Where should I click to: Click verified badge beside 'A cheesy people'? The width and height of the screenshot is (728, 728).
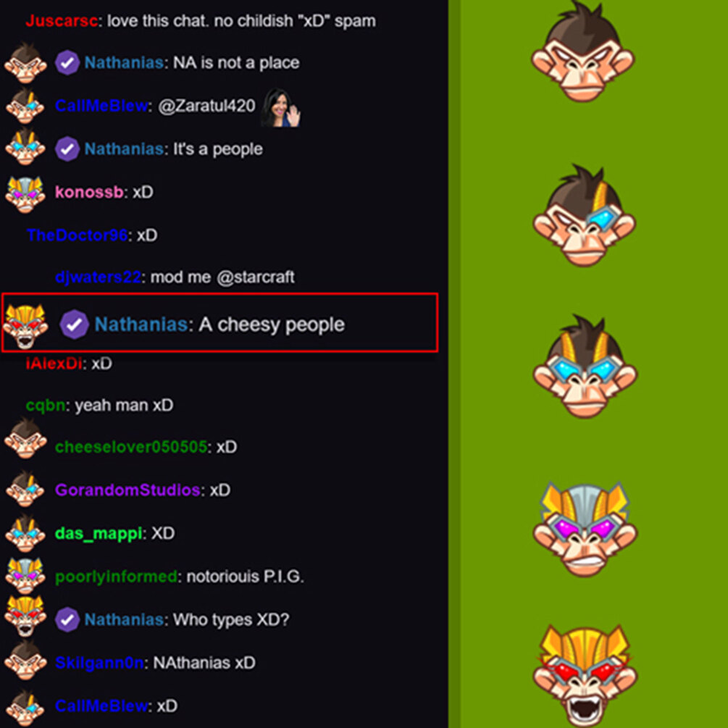point(75,324)
